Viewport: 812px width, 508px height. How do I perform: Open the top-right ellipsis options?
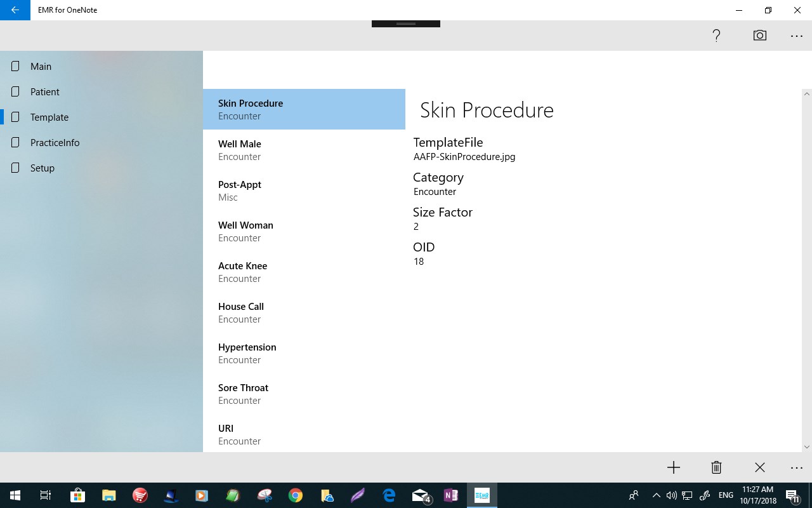796,36
